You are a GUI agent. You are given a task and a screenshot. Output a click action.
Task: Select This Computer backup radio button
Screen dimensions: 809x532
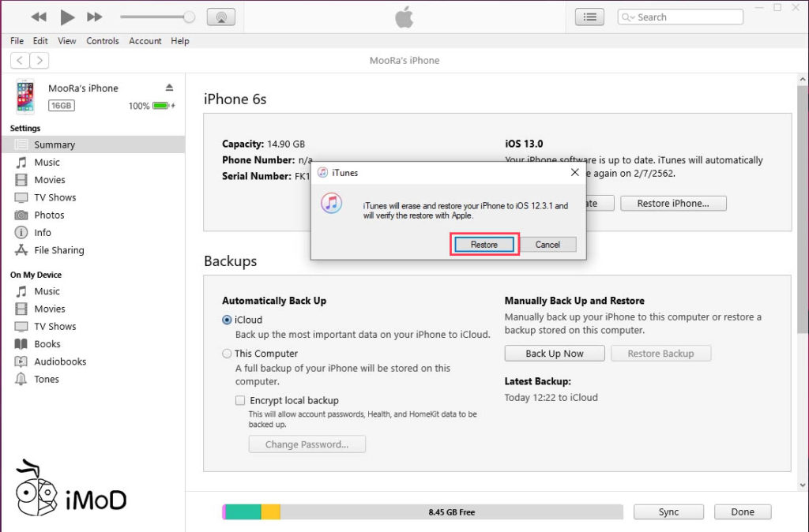pyautogui.click(x=227, y=354)
